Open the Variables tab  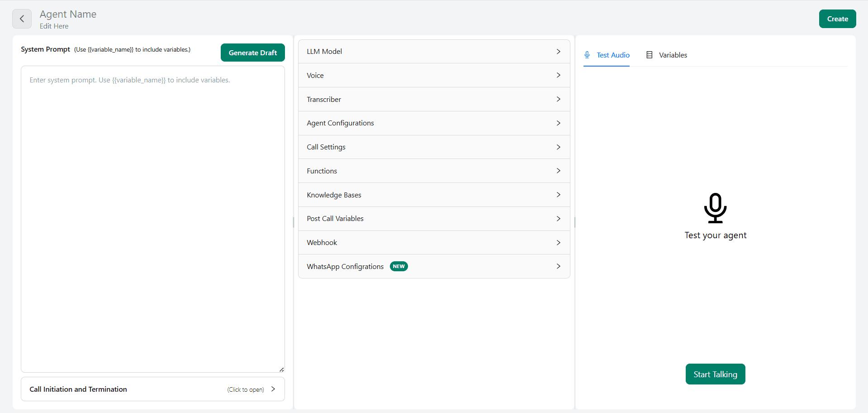pos(667,55)
